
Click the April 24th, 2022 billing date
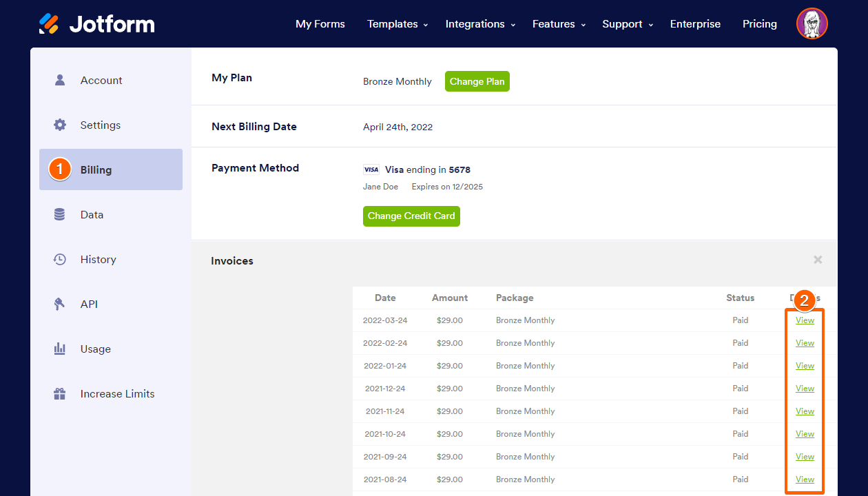point(398,127)
